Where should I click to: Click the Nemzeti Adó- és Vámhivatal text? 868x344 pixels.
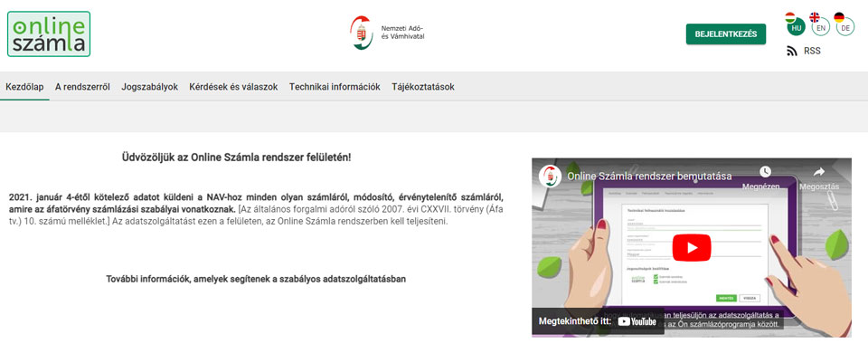point(403,32)
